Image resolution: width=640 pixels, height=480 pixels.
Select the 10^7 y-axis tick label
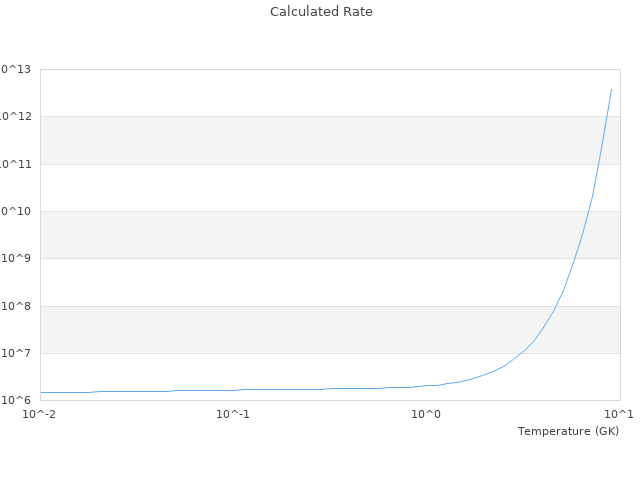point(17,353)
